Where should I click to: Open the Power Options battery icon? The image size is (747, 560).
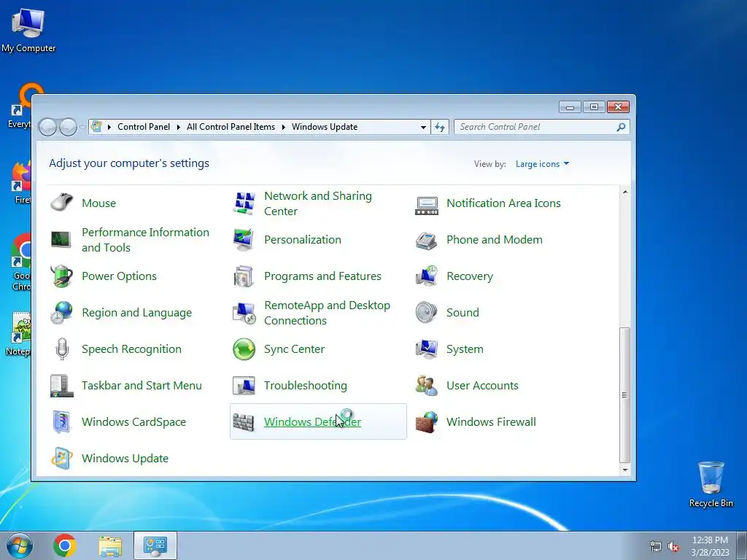[61, 276]
